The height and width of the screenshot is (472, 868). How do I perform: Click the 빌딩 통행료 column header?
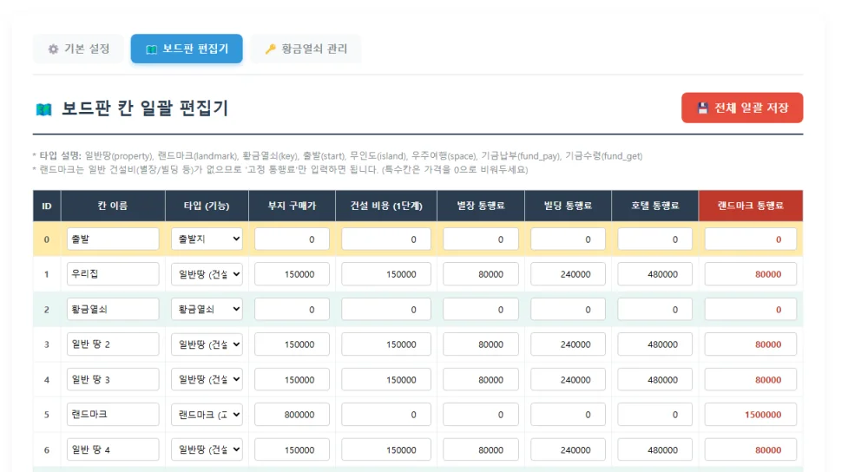pos(568,206)
